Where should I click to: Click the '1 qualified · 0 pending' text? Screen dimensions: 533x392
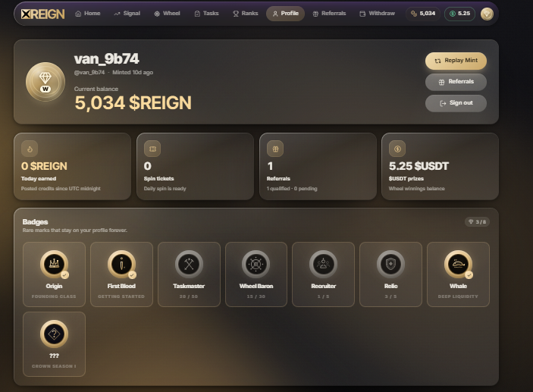pyautogui.click(x=292, y=188)
